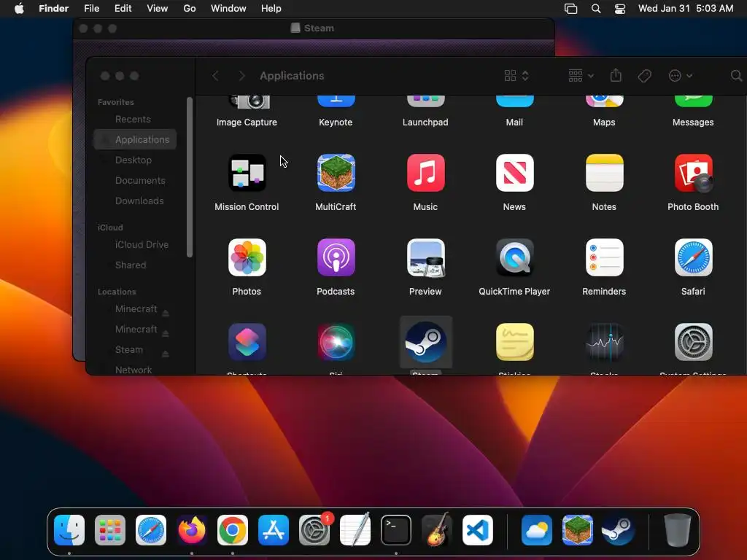Select Desktop in the sidebar

[135, 160]
